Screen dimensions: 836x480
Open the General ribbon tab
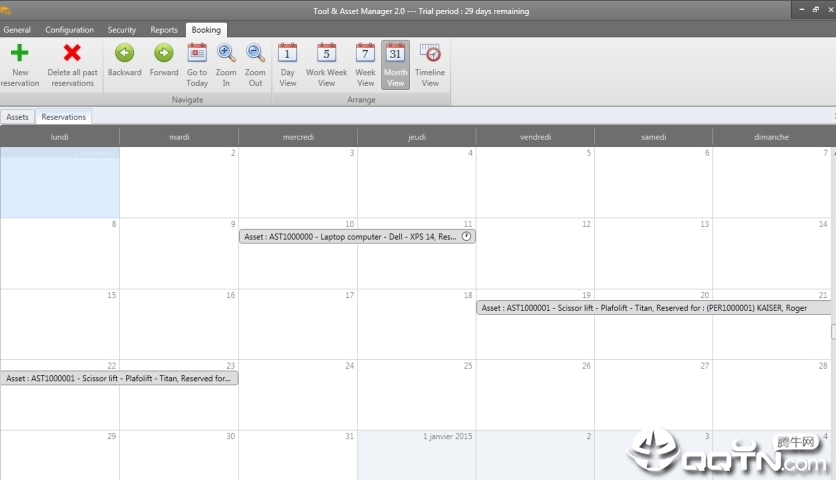pos(17,30)
